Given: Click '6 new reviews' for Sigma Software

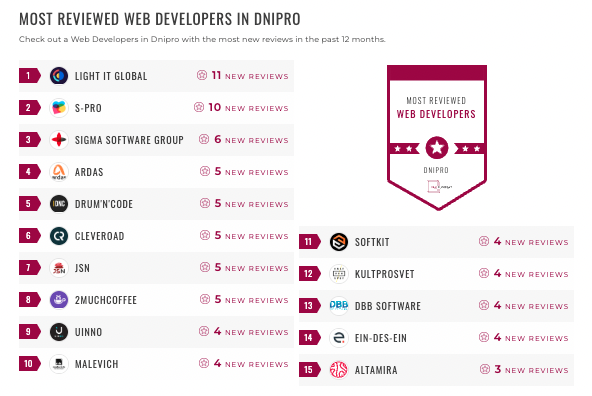Looking at the screenshot, I should click(251, 140).
